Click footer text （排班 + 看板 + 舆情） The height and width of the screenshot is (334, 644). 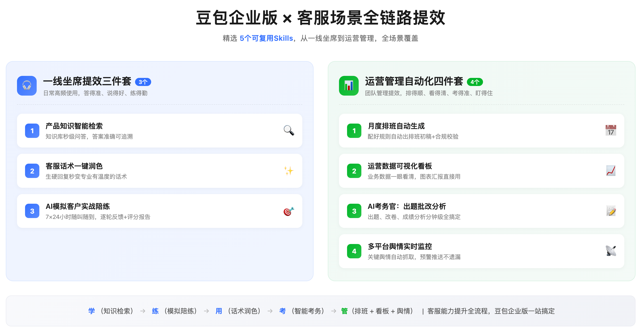tap(382, 311)
